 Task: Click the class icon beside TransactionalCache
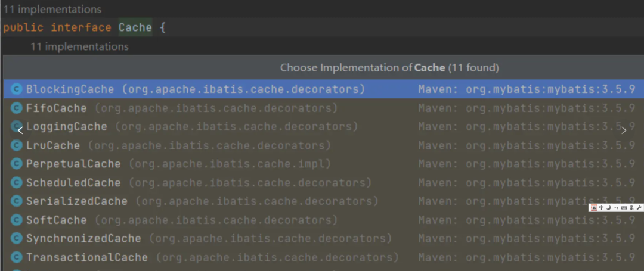17,257
